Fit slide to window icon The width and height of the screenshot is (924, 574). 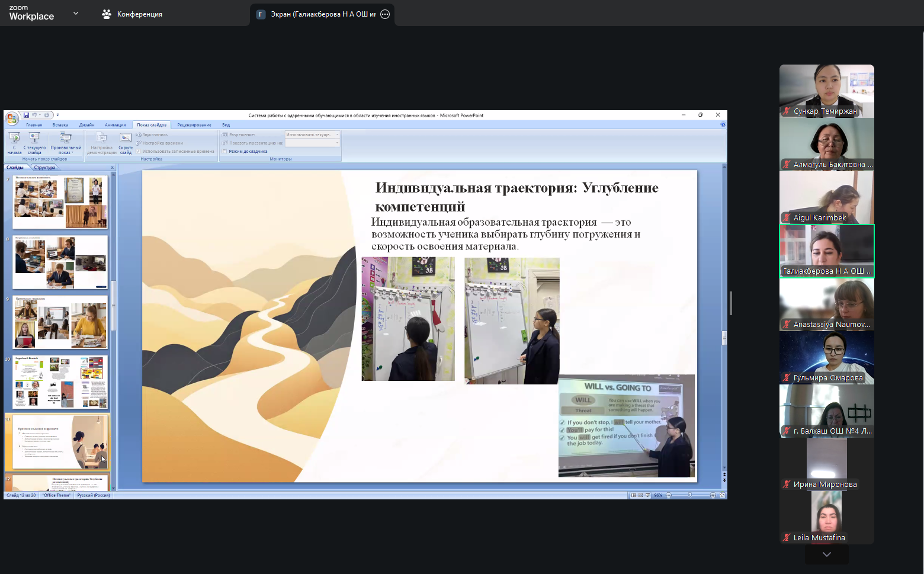(722, 495)
